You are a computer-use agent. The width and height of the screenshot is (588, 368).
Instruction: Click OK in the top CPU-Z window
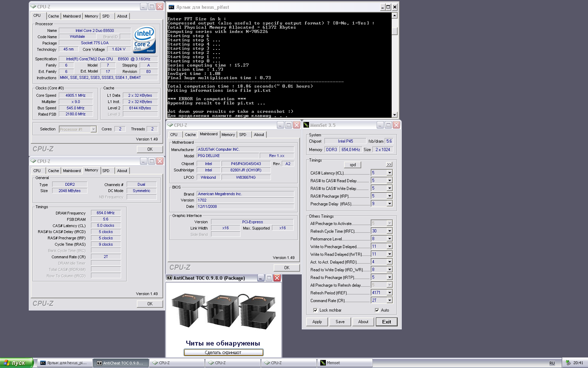pyautogui.click(x=150, y=149)
